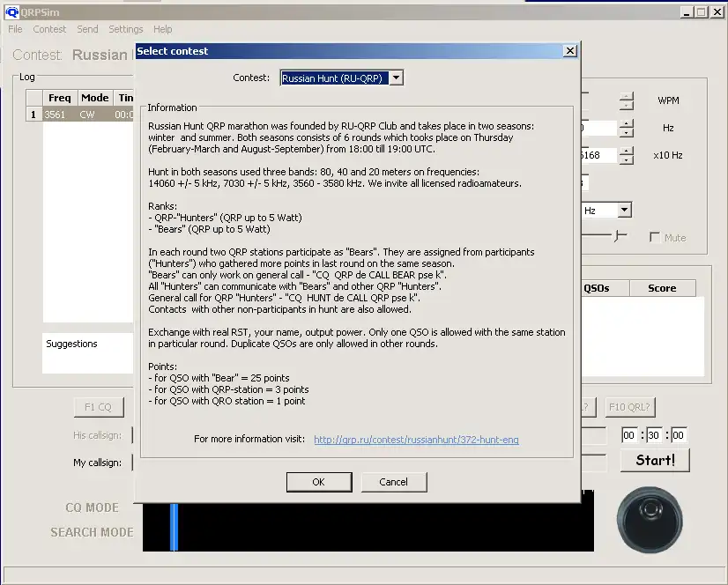Open the File menu
This screenshot has height=585, width=728.
(15, 29)
